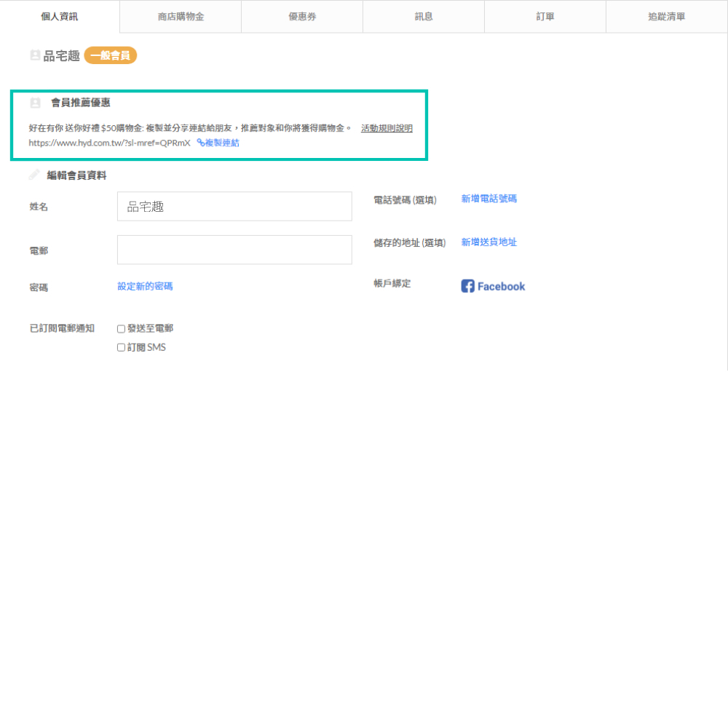Click the referral URL text
This screenshot has width=728, height=728.
coord(109,143)
